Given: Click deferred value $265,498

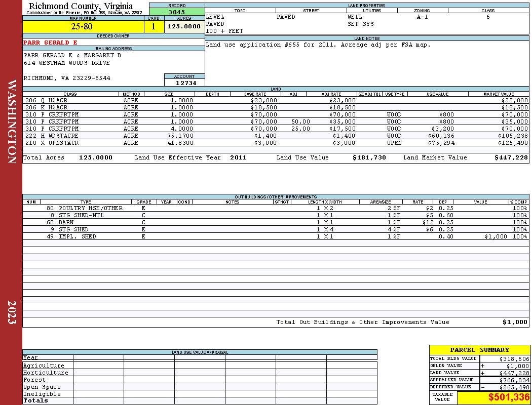Looking at the screenshot, I should [x=514, y=387].
